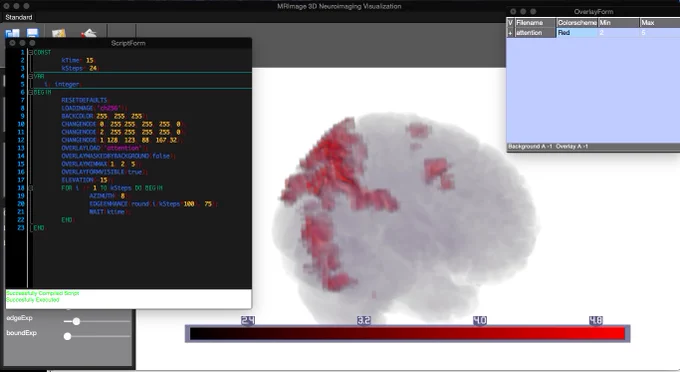
Task: Click the 3.2 colorbar tick label
Action: [364, 320]
